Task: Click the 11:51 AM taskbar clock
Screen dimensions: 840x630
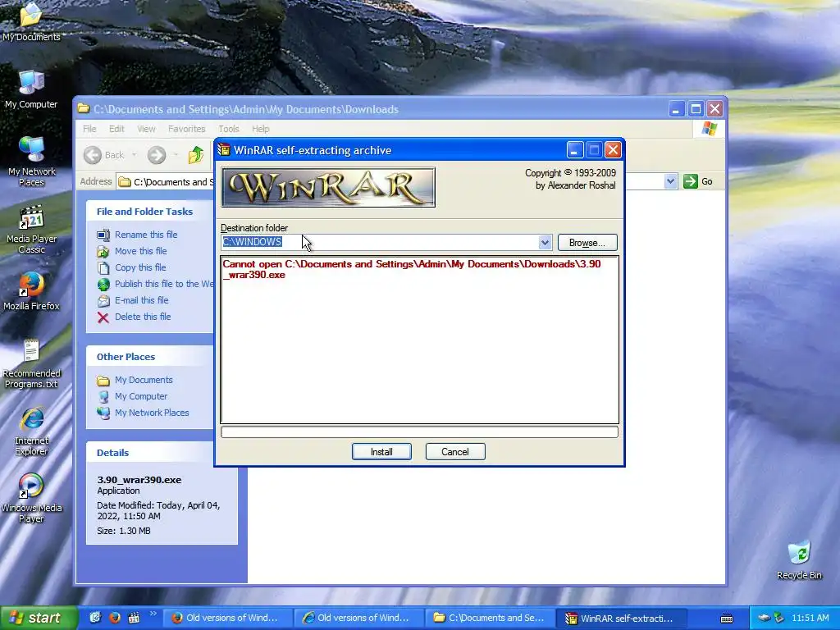Action: (x=810, y=618)
